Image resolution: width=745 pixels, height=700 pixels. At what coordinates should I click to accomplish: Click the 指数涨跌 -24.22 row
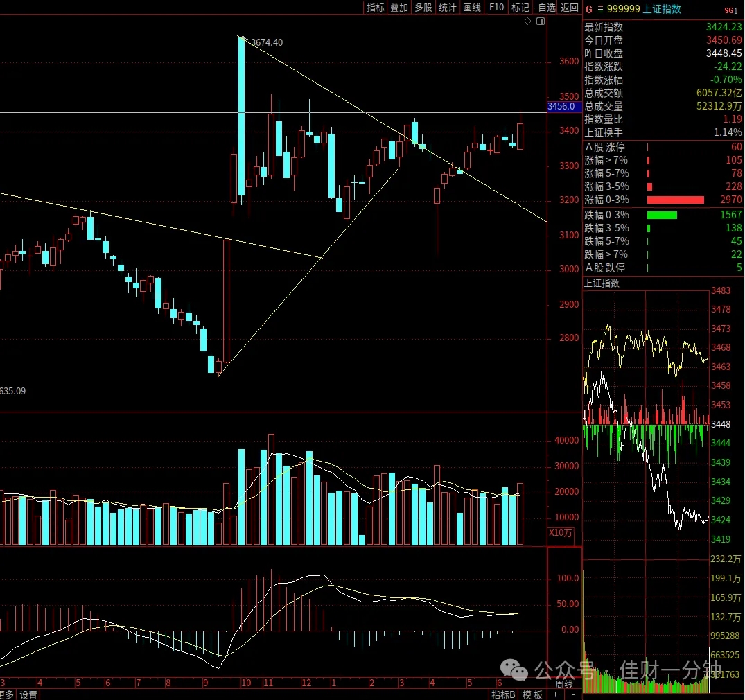[x=663, y=67]
